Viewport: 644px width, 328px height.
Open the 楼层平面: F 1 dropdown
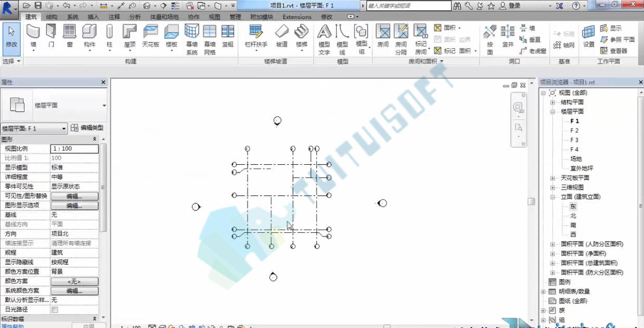point(34,128)
